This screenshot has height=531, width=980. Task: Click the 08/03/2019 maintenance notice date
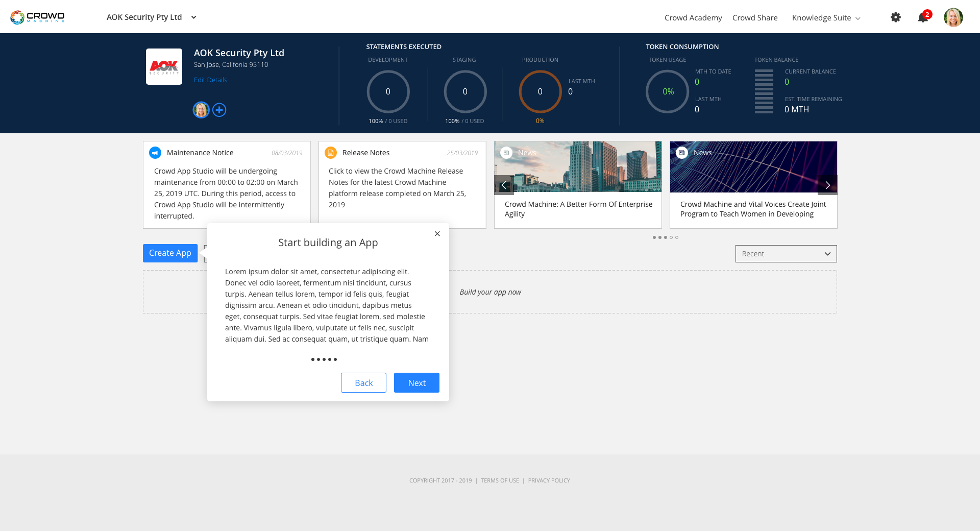(287, 153)
